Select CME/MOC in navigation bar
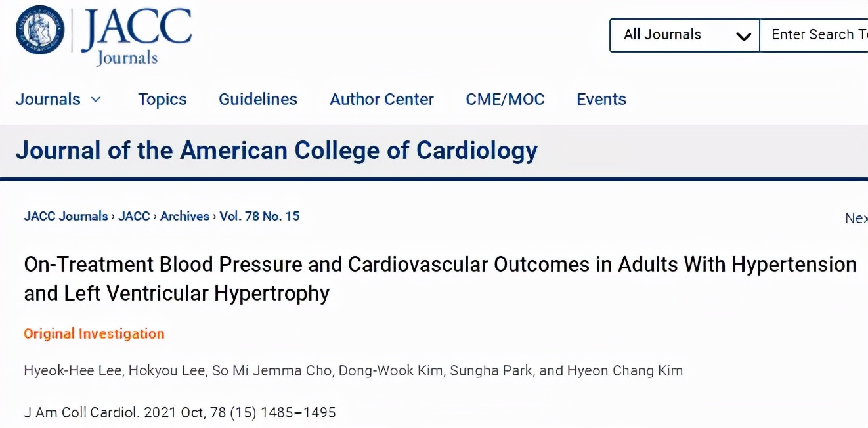 505,100
